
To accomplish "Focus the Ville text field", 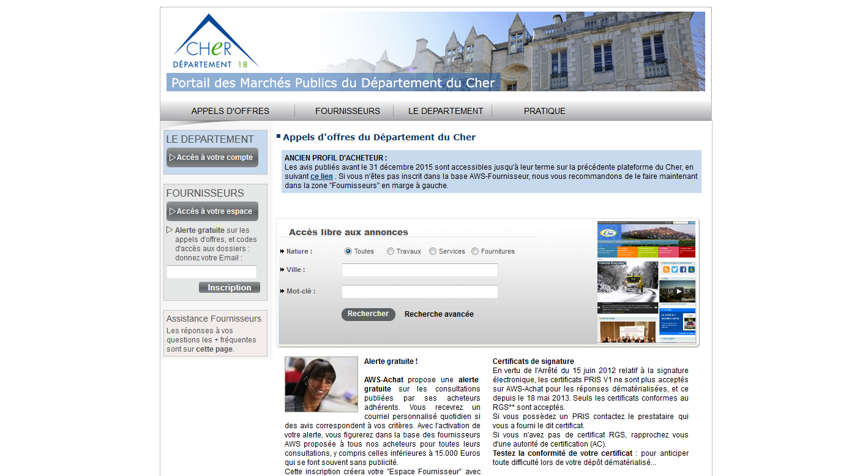I will click(419, 270).
